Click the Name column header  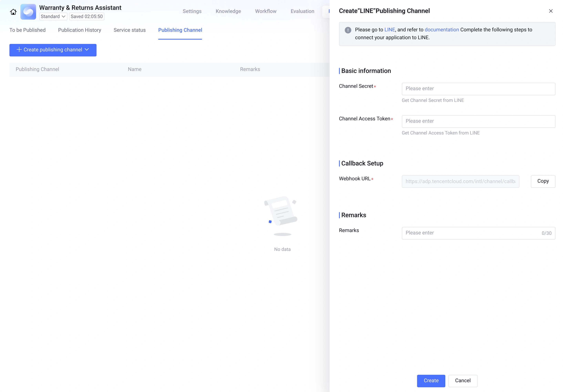[x=135, y=69]
